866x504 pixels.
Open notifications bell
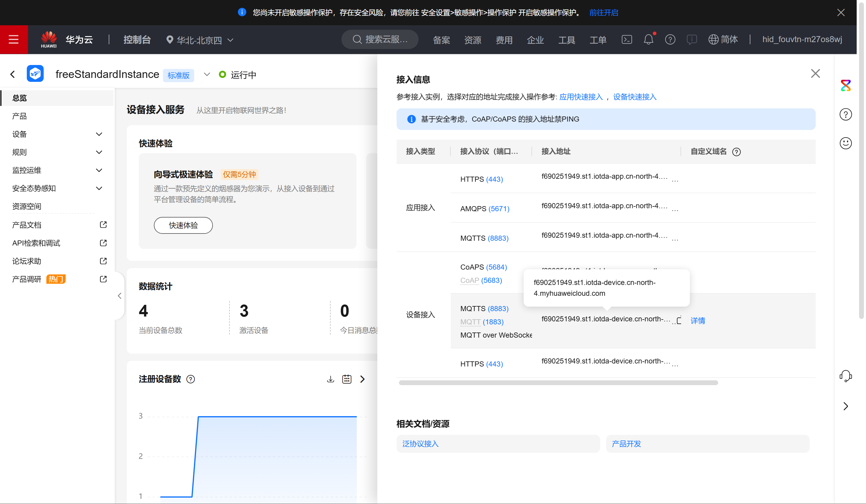tap(649, 39)
